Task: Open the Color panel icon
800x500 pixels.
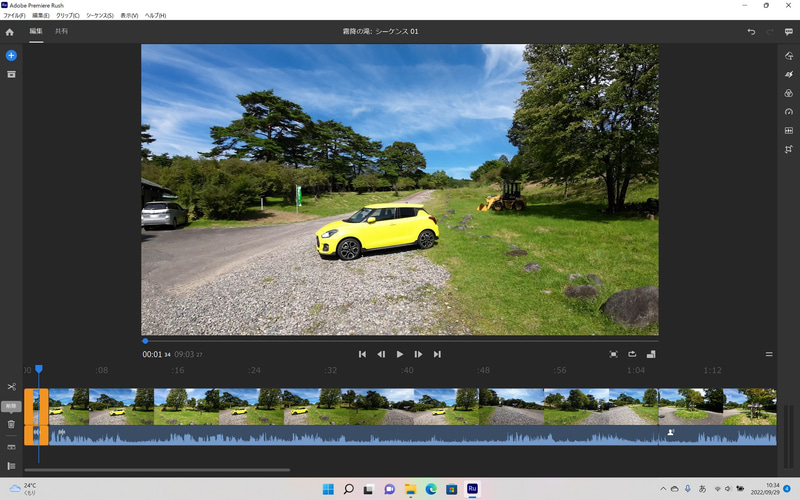Action: click(x=789, y=93)
